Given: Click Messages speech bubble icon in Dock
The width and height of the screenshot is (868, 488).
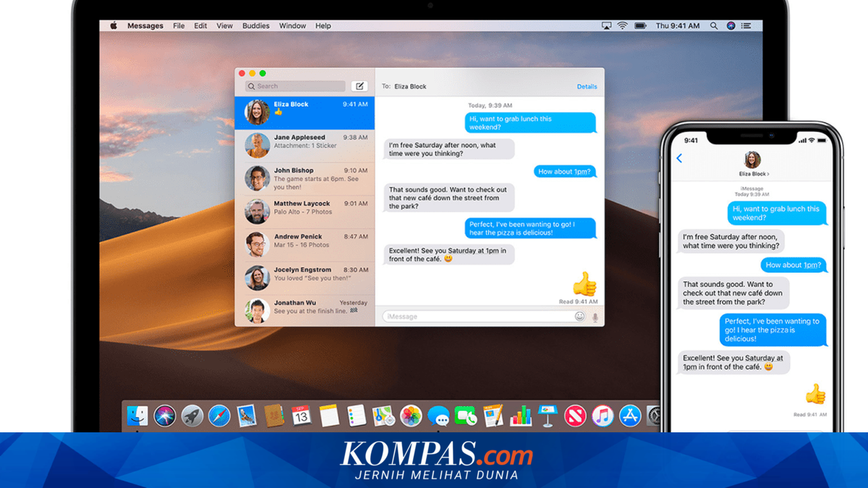Looking at the screenshot, I should click(x=438, y=416).
